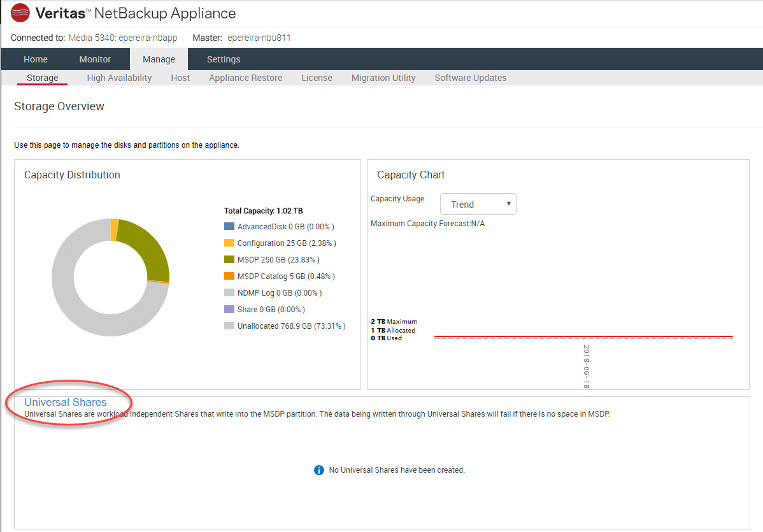Select the Manage tab
Image resolution: width=763 pixels, height=532 pixels.
(x=159, y=59)
